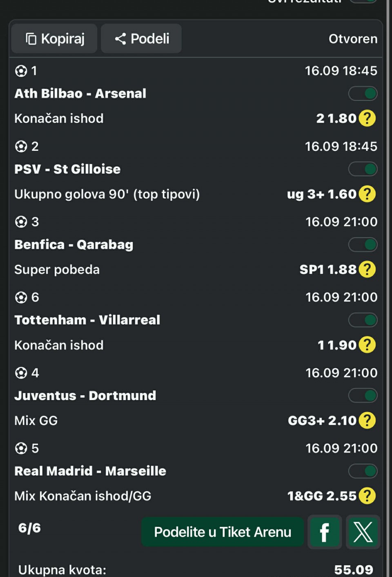The width and height of the screenshot is (392, 577).
Task: Switch off Tottenham - Villarreal toggle
Action: 363,320
